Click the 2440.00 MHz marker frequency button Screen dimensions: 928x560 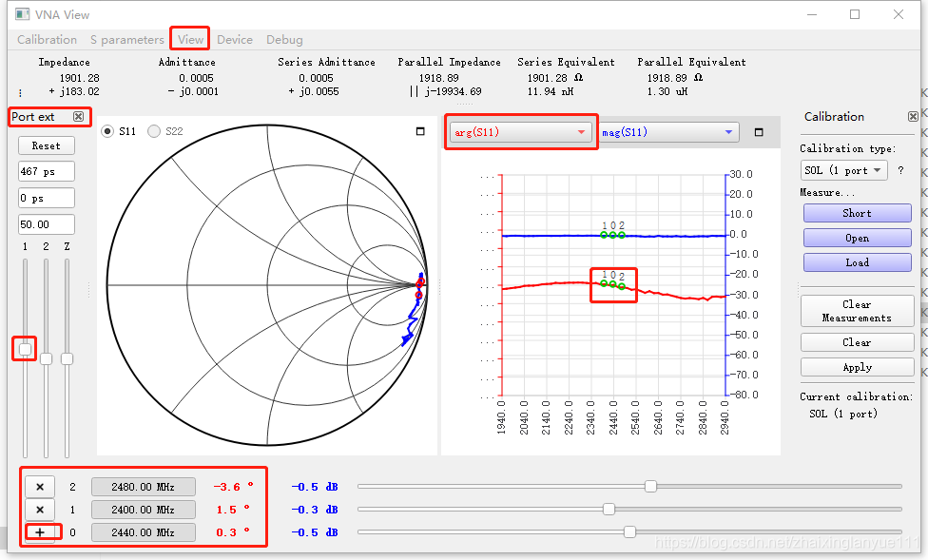click(x=144, y=532)
